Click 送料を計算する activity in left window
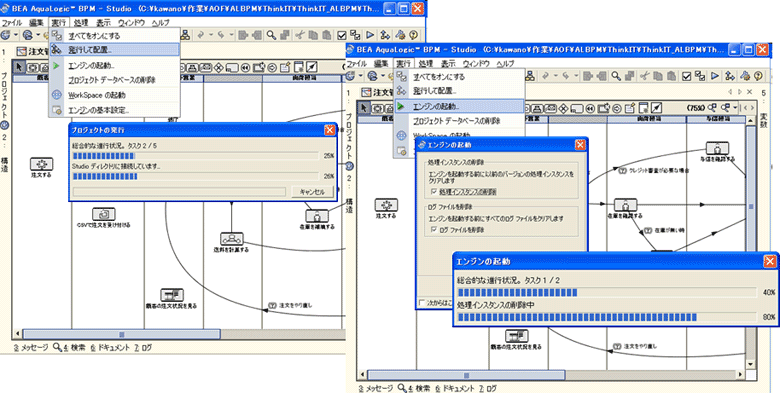This screenshot has height=393, width=780. 231,242
